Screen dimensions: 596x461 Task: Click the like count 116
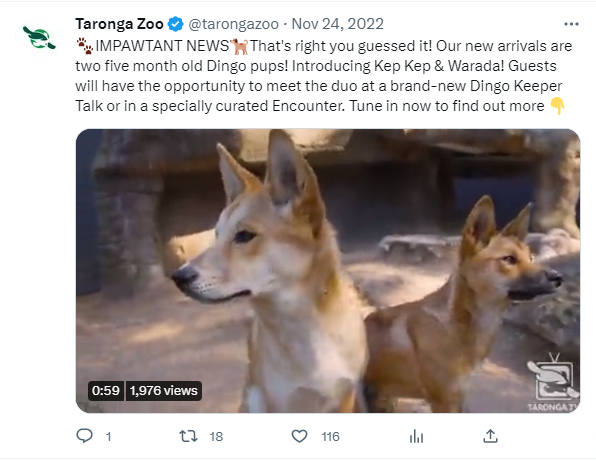330,437
